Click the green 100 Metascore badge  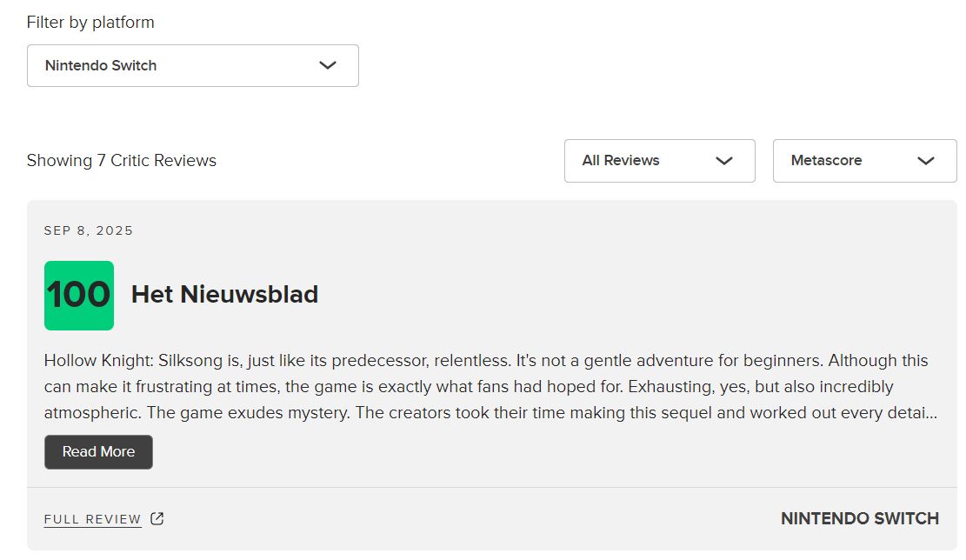tap(79, 296)
